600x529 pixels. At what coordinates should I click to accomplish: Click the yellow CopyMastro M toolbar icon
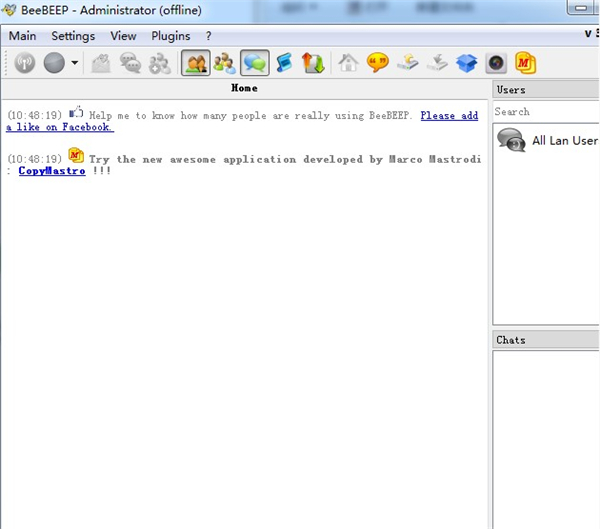525,63
